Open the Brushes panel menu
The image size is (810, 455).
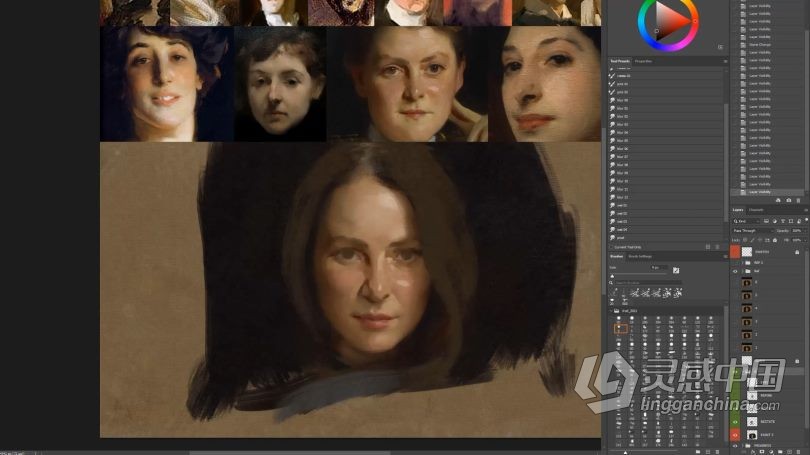pos(725,256)
